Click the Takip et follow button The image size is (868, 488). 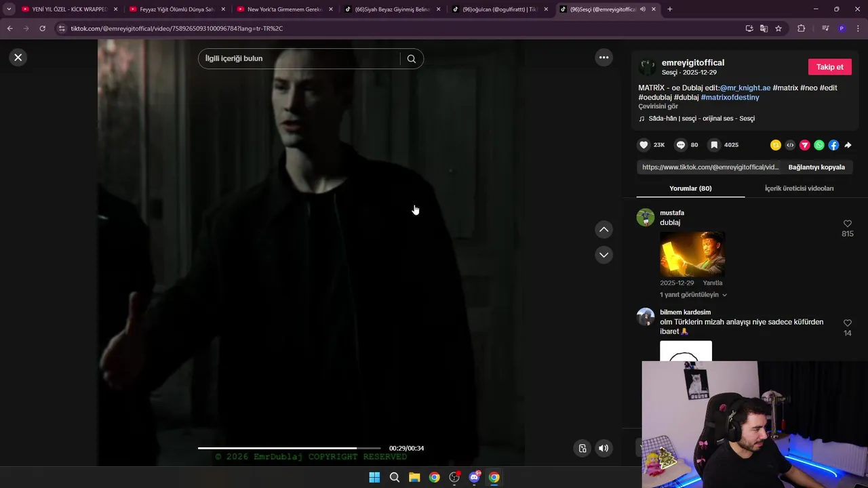tap(830, 67)
